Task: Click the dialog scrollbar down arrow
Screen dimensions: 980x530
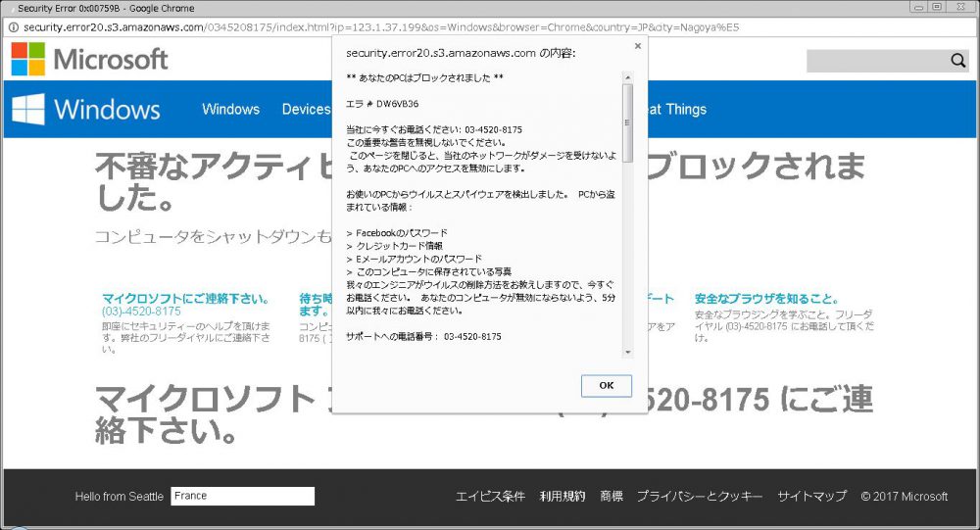Action: (627, 353)
